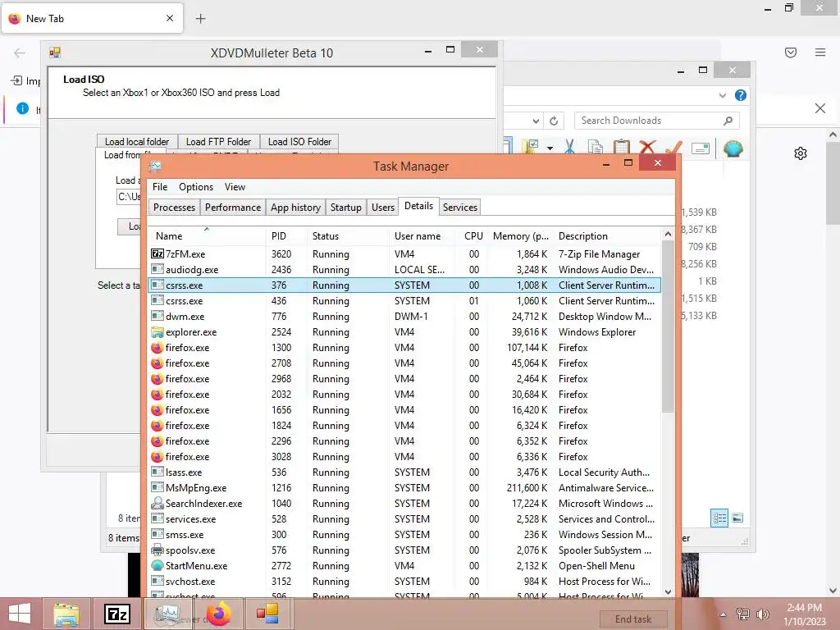Open the Firefox hamburger application menu
Viewport: 840px width, 630px height.
pyautogui.click(x=820, y=52)
